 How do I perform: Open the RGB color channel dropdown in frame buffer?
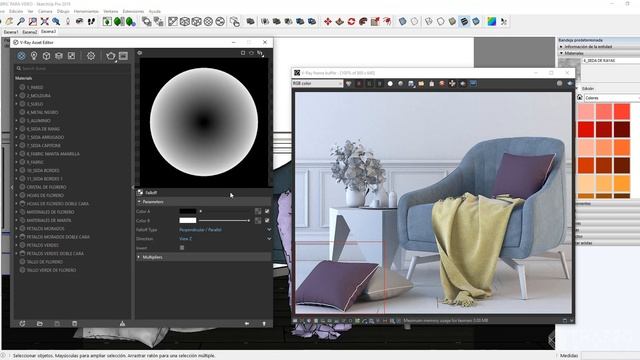(317, 83)
